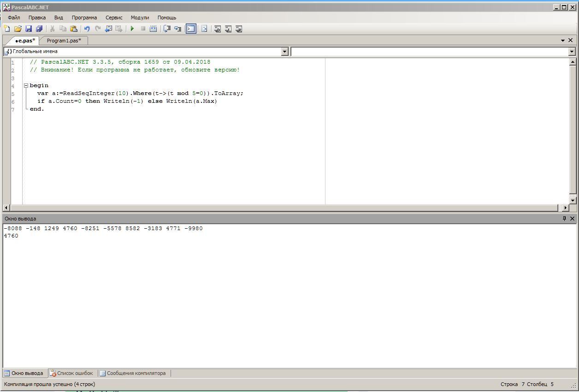
Task: Open the tab list dropdown arrow
Action: tap(563, 41)
